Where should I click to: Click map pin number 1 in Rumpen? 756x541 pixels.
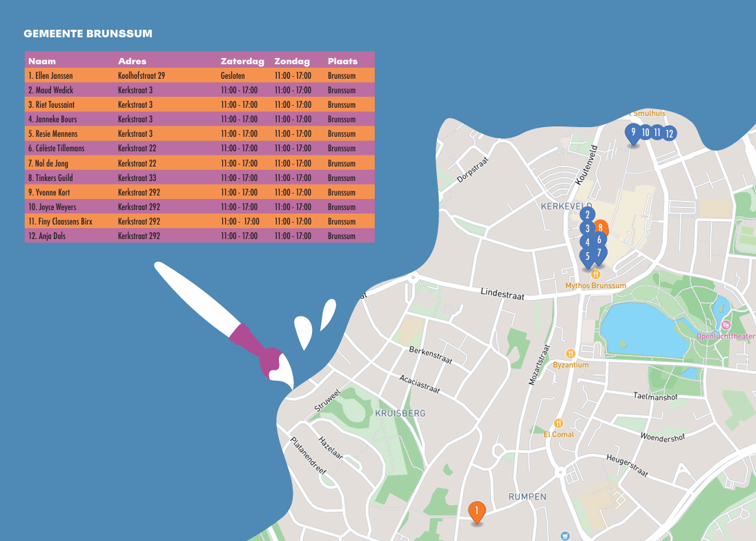[476, 511]
